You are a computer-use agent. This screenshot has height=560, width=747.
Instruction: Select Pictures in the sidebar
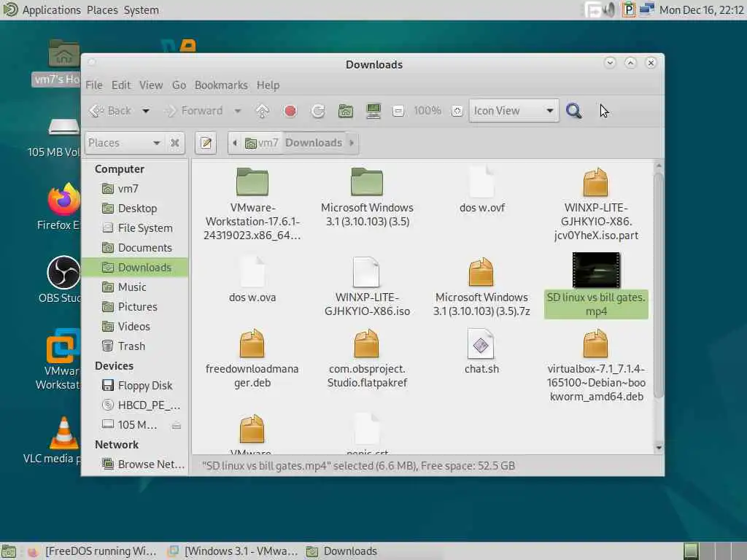(135, 307)
